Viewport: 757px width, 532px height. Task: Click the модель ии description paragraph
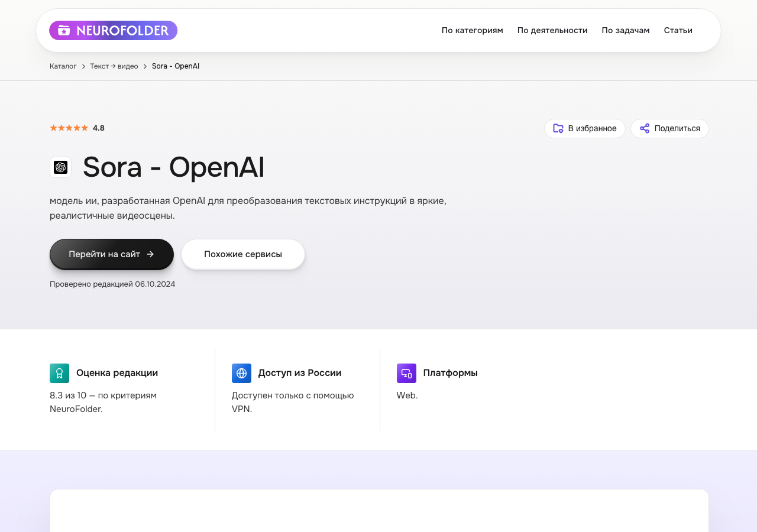pos(248,208)
